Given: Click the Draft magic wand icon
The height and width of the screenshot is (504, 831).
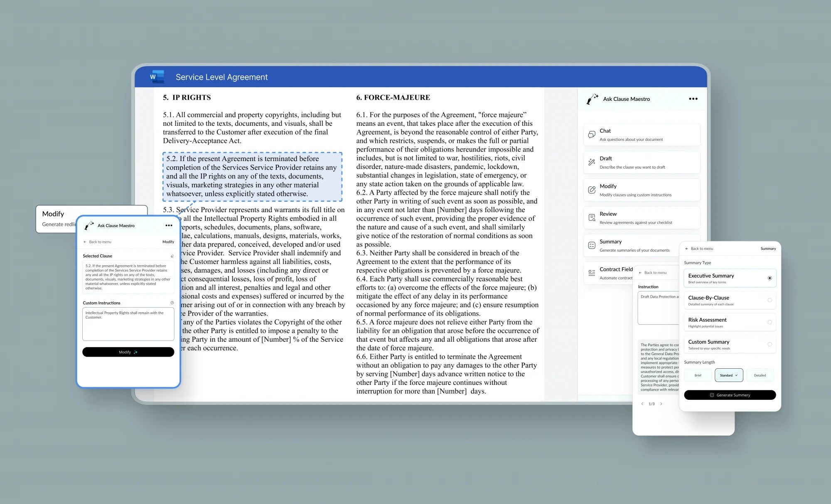Looking at the screenshot, I should pyautogui.click(x=592, y=162).
